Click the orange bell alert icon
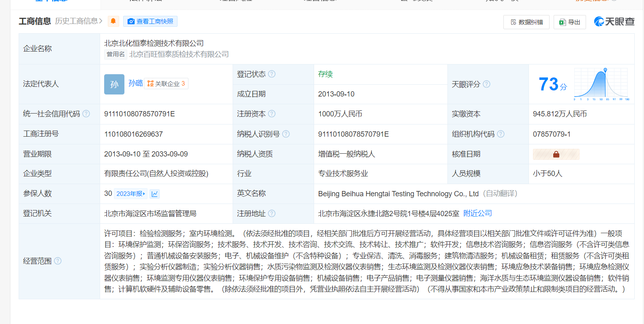Image resolution: width=644 pixels, height=324 pixels. click(x=113, y=21)
